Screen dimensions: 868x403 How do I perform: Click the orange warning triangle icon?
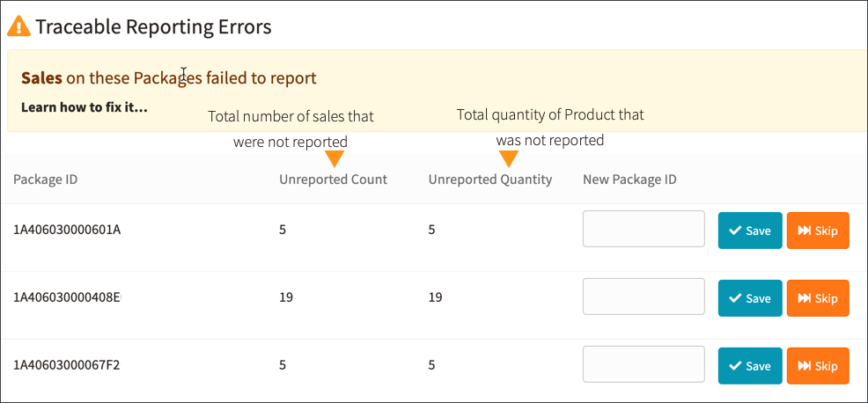[x=18, y=26]
